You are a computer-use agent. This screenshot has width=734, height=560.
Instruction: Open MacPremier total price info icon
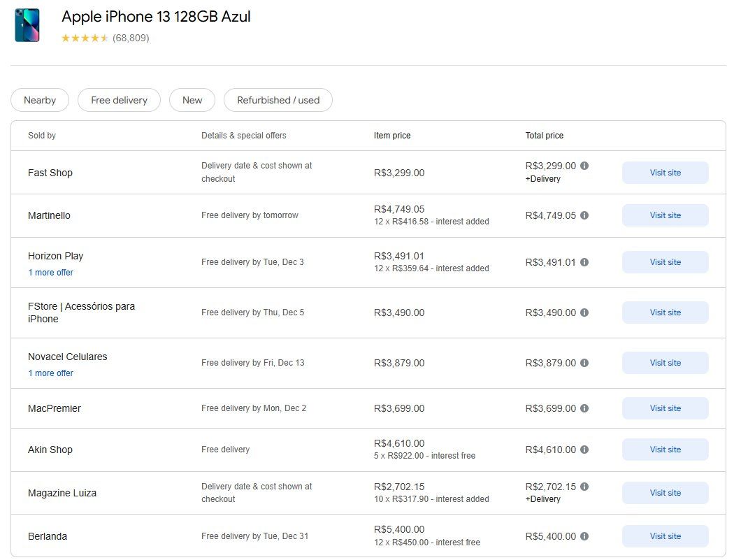click(x=584, y=408)
